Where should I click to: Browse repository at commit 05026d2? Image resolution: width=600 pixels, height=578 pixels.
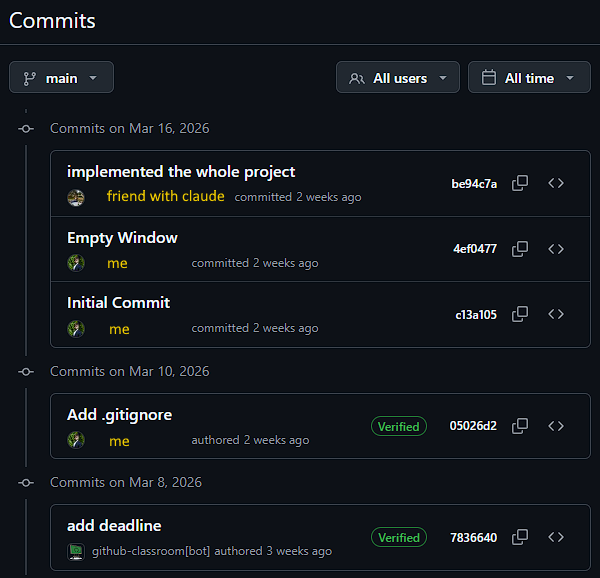click(x=556, y=426)
